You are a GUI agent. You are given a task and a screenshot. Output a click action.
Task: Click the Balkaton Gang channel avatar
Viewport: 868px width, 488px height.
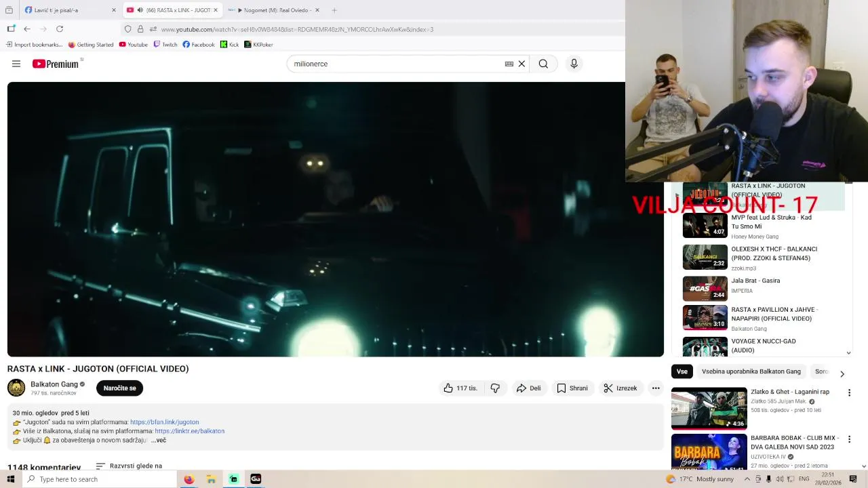pyautogui.click(x=16, y=388)
